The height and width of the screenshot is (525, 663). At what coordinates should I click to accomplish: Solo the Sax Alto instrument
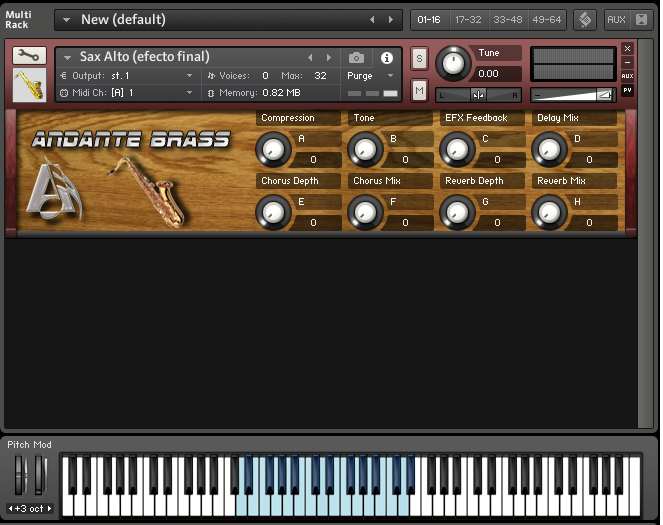(x=419, y=58)
